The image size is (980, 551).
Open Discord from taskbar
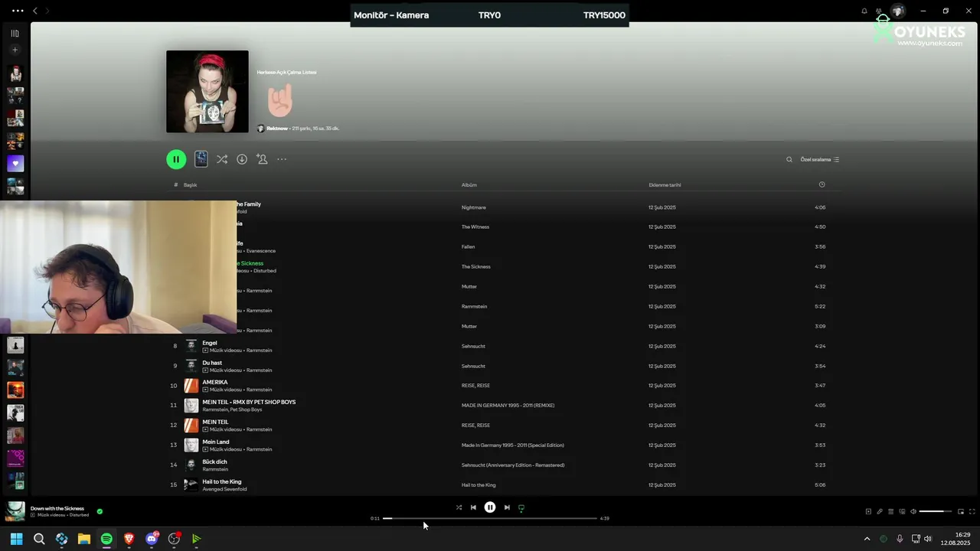point(152,539)
